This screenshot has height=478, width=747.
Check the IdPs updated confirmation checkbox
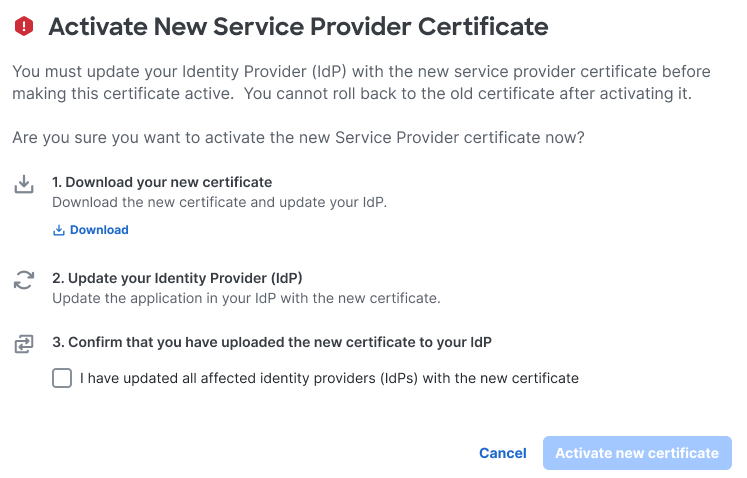(x=62, y=378)
